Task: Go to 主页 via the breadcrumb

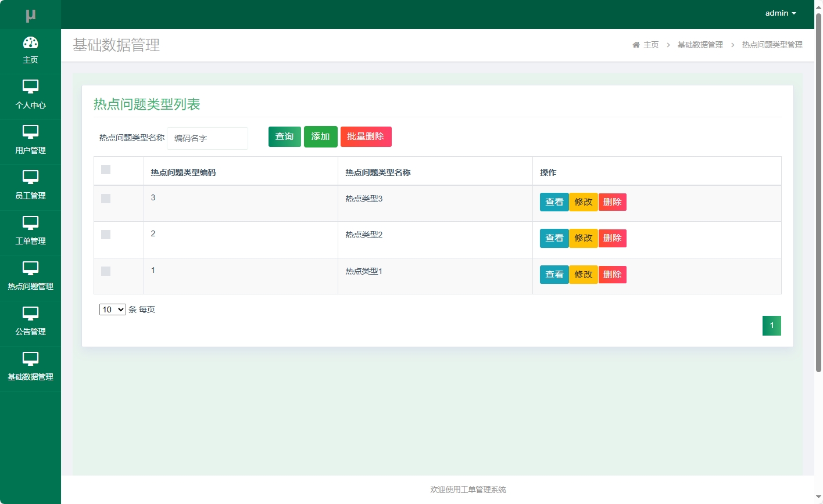Action: pyautogui.click(x=650, y=45)
